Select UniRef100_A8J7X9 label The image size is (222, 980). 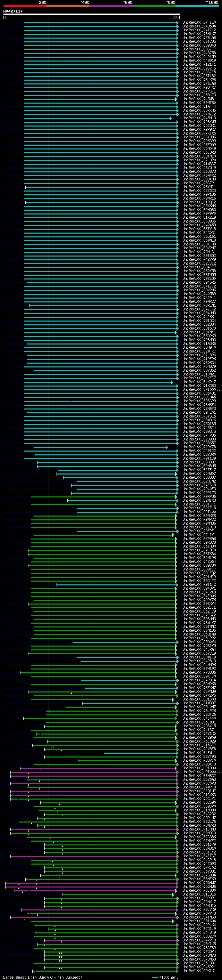pyautogui.click(x=199, y=910)
